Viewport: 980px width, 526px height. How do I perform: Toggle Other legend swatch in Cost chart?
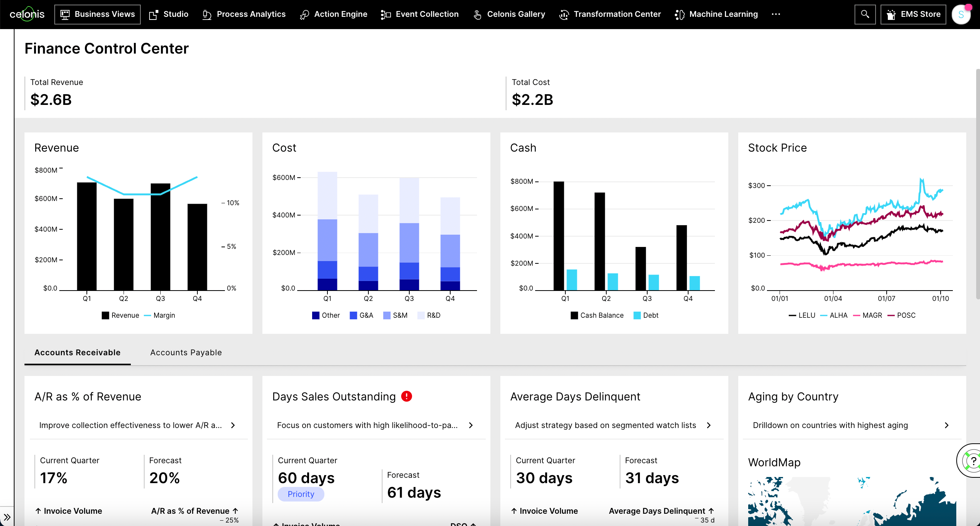pyautogui.click(x=316, y=315)
